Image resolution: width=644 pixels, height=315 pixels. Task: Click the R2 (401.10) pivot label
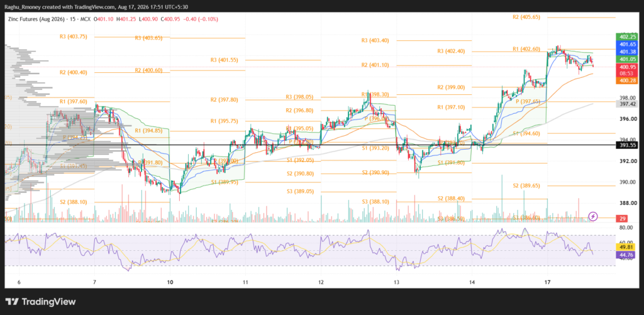tap(375, 65)
